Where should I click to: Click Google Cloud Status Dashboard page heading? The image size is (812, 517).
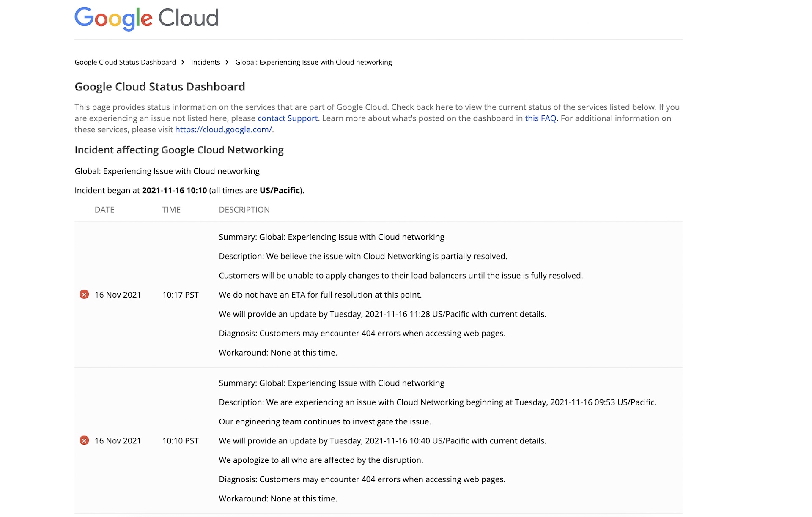tap(160, 87)
